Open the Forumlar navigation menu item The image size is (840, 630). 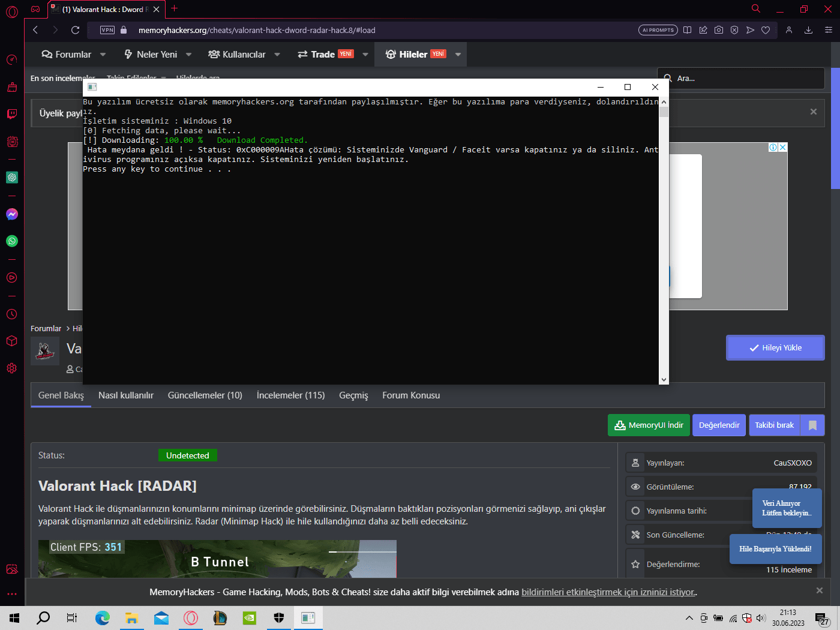click(x=66, y=55)
